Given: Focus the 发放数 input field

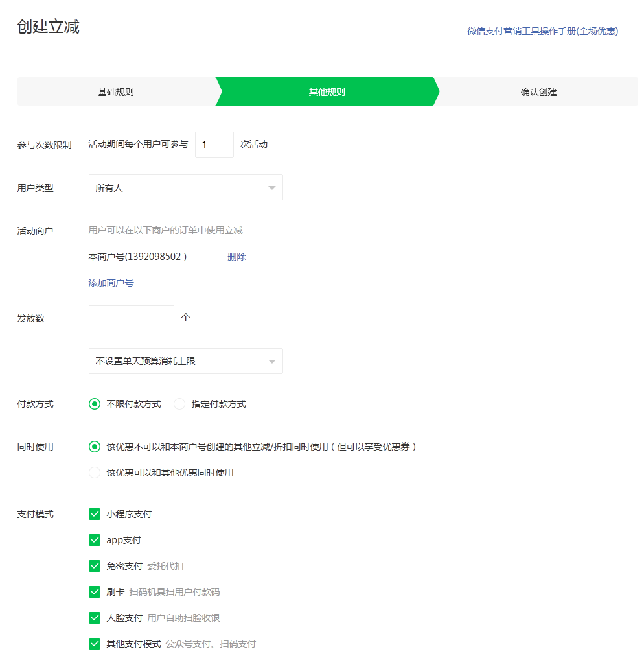Looking at the screenshot, I should click(x=132, y=318).
